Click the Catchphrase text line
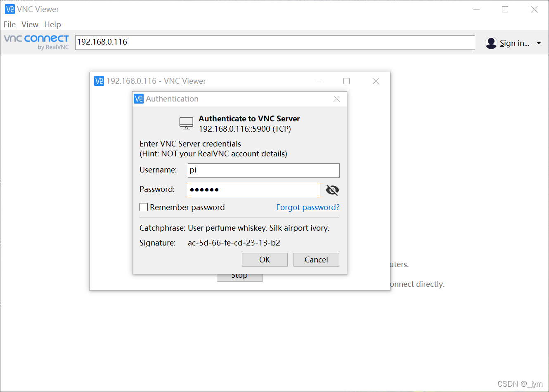Screen dimensions: 549x392 (234, 228)
